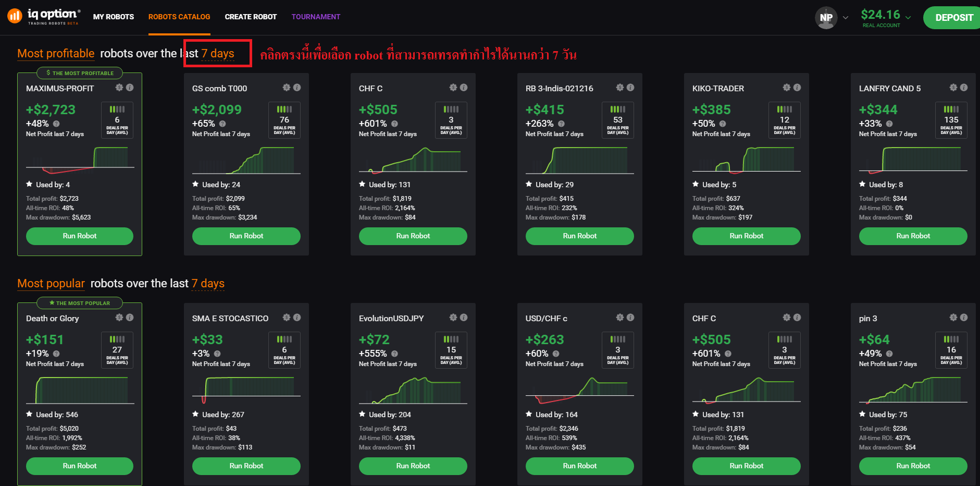Click the NP profile avatar
The height and width of the screenshot is (486, 980).
coord(826,18)
